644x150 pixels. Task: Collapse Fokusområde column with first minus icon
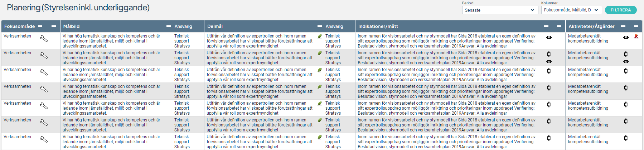(x=40, y=26)
